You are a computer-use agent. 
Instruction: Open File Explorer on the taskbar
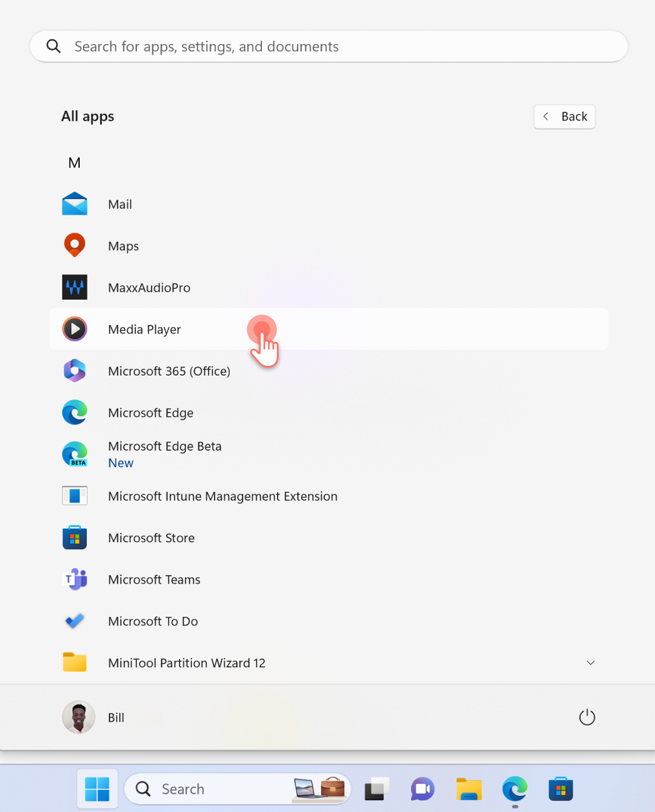point(469,789)
